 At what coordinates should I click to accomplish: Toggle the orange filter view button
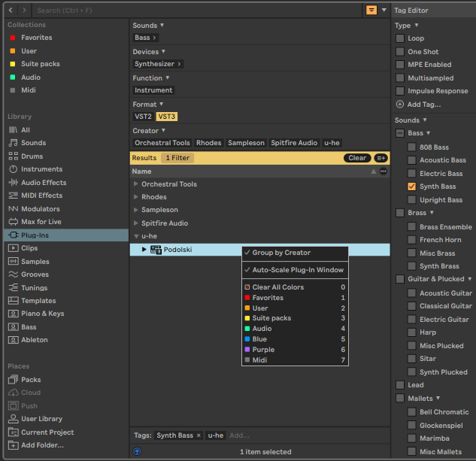point(371,11)
